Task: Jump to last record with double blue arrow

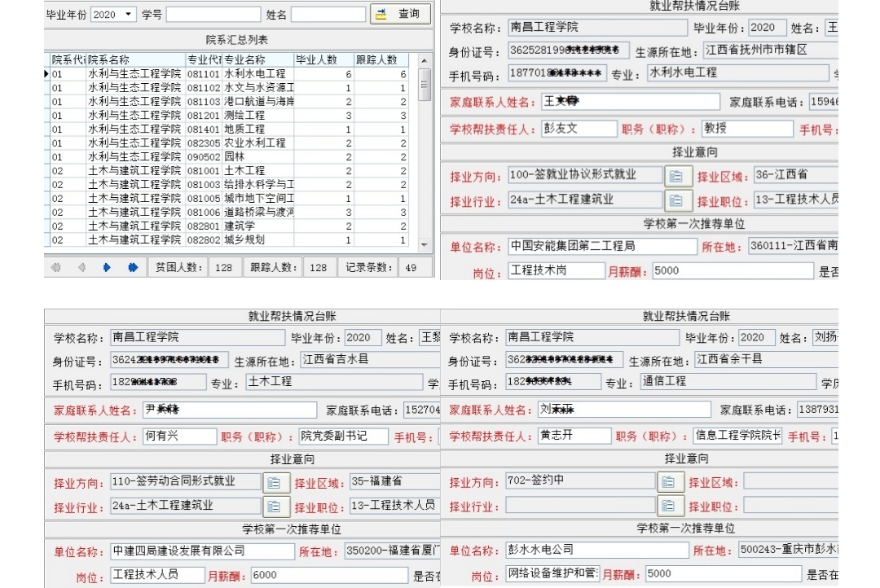Action: (x=133, y=267)
